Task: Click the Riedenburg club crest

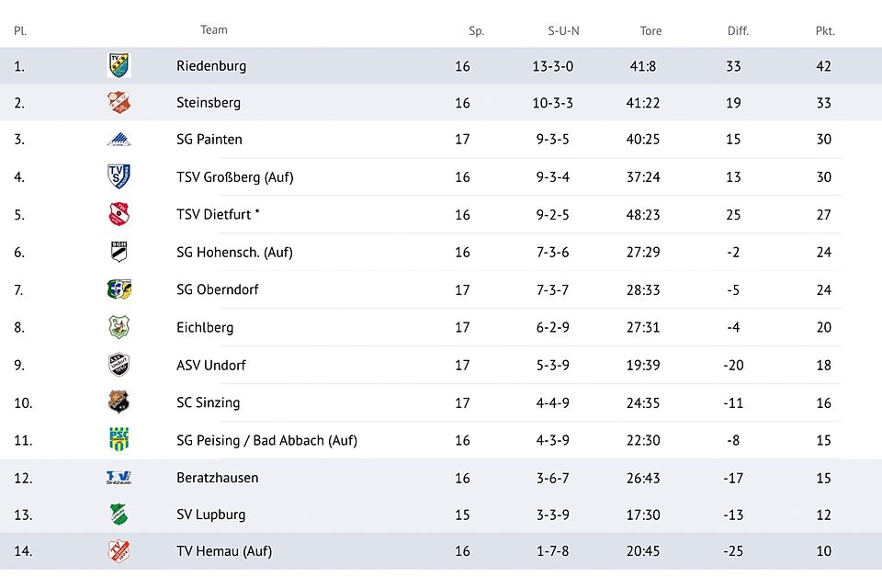Action: click(119, 65)
